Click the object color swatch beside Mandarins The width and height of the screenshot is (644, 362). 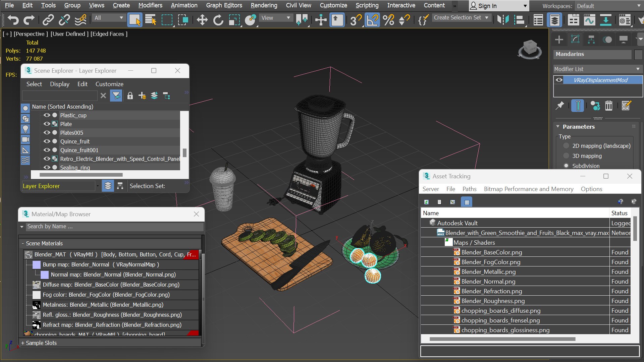tap(638, 54)
